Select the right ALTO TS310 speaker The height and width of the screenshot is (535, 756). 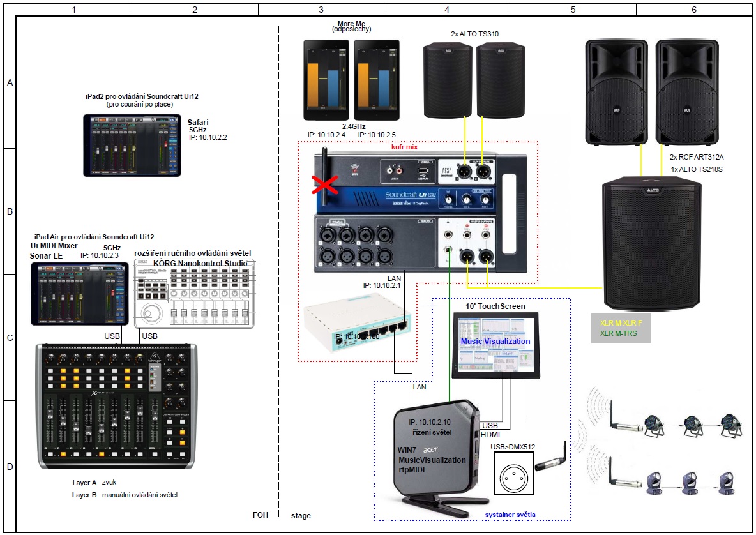501,81
